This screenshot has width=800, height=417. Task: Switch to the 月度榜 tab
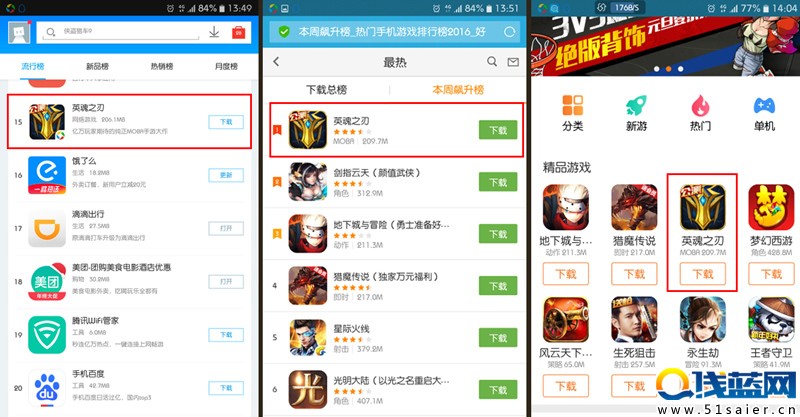coord(227,66)
